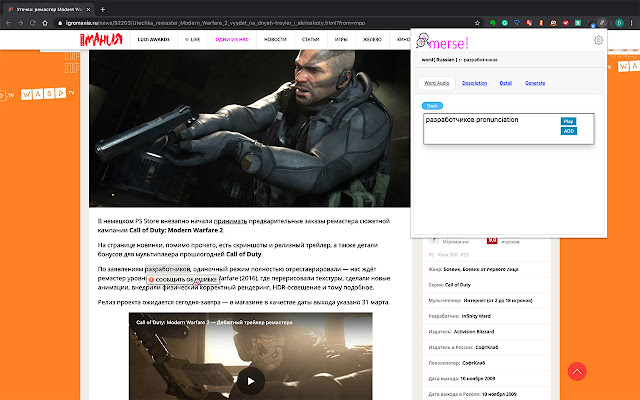Click the address bar URL

[x=216, y=23]
